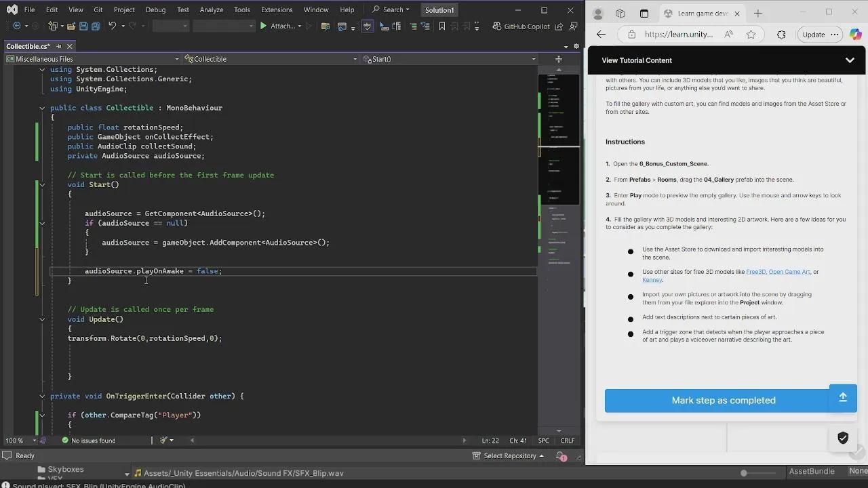The width and height of the screenshot is (868, 488).
Task: Collapse the using directives region
Action: (x=42, y=69)
